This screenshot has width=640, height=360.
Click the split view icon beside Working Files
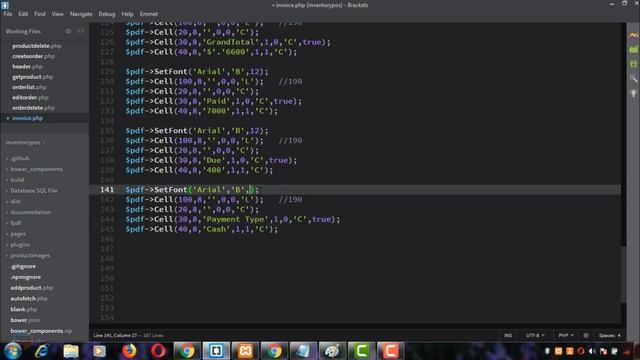[x=80, y=31]
